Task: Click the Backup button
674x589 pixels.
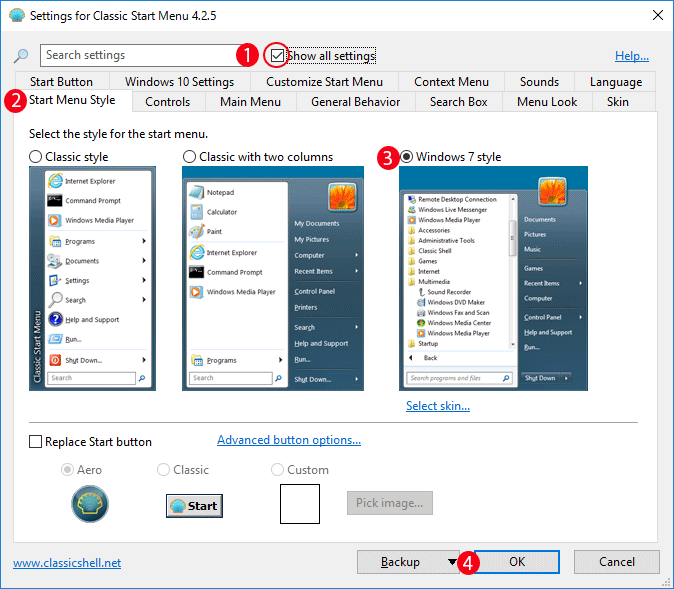Action: [x=401, y=561]
